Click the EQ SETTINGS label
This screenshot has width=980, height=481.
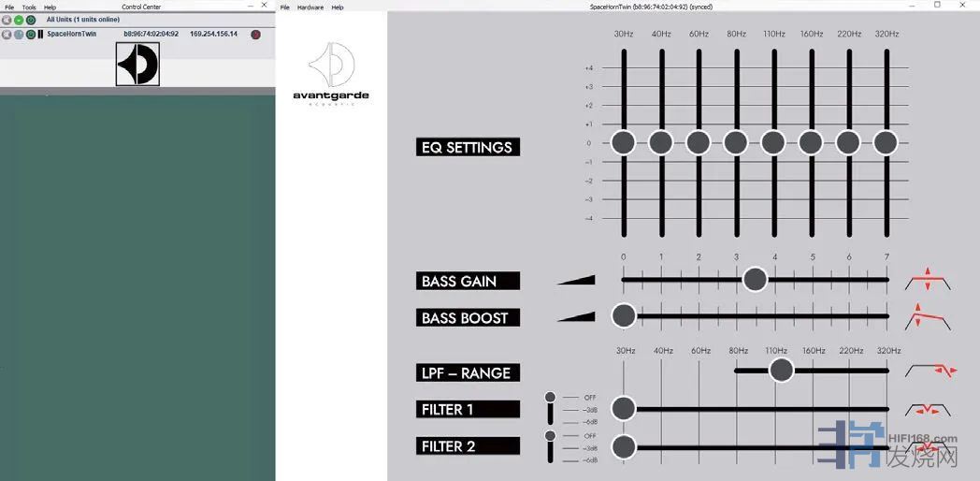[x=467, y=147]
